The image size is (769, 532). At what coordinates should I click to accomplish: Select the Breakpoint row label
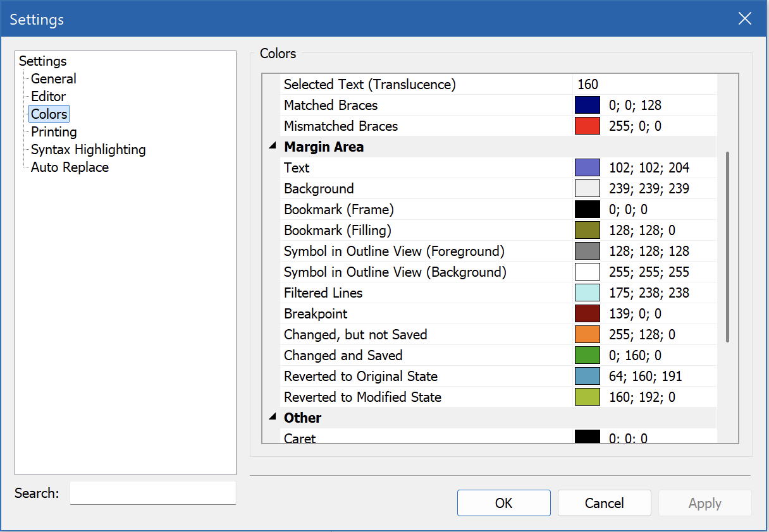coord(316,313)
